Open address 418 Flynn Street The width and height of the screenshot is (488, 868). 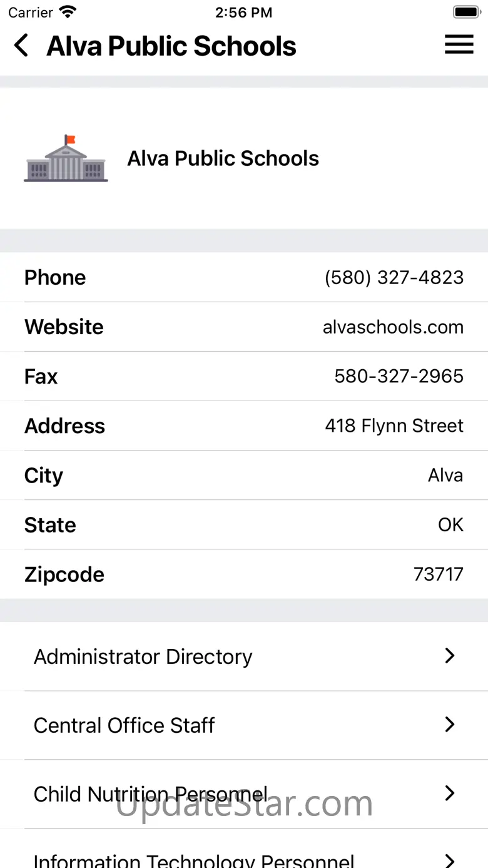[x=394, y=426]
